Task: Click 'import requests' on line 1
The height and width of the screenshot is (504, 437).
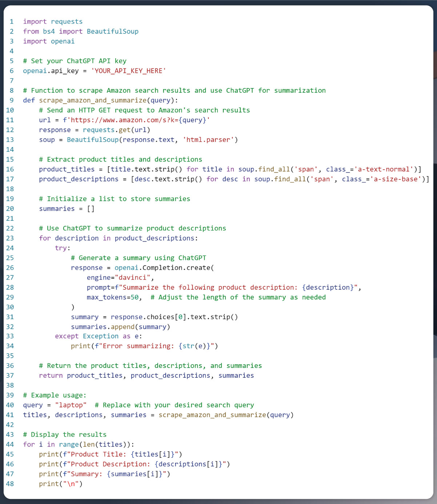Action: pos(53,21)
